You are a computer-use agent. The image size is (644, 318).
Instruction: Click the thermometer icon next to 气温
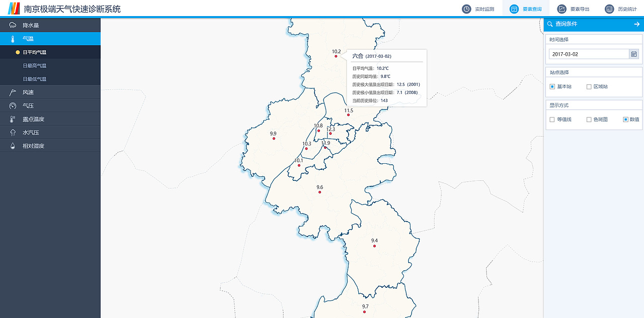tap(13, 39)
